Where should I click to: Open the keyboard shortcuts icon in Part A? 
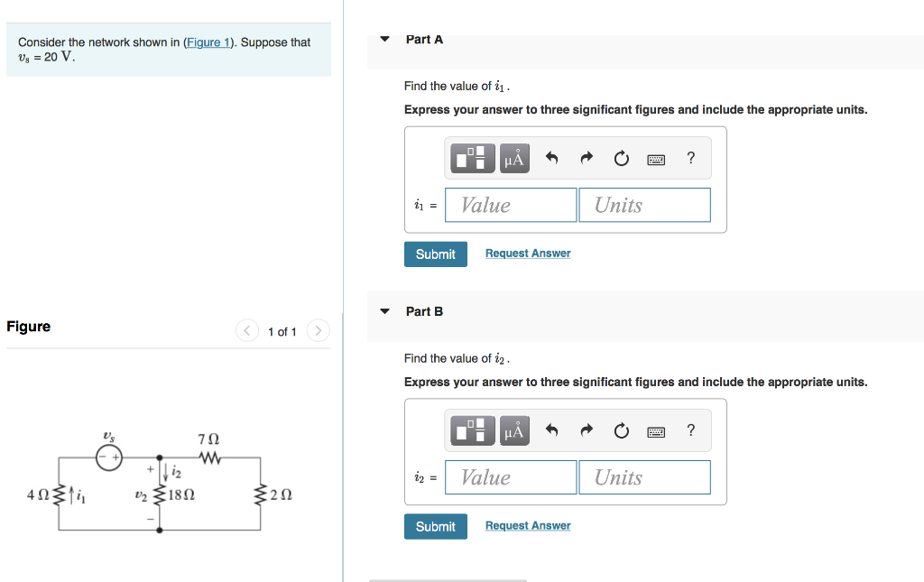click(x=656, y=158)
